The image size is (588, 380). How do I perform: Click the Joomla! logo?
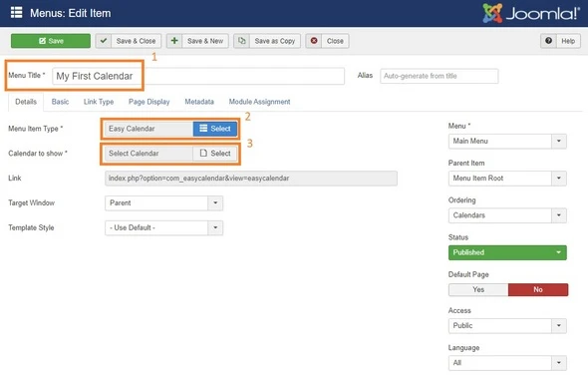click(x=530, y=13)
